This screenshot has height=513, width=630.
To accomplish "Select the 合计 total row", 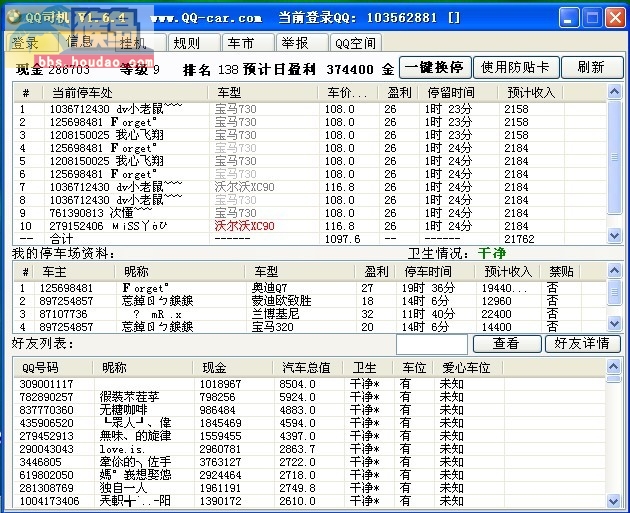I will pos(310,239).
